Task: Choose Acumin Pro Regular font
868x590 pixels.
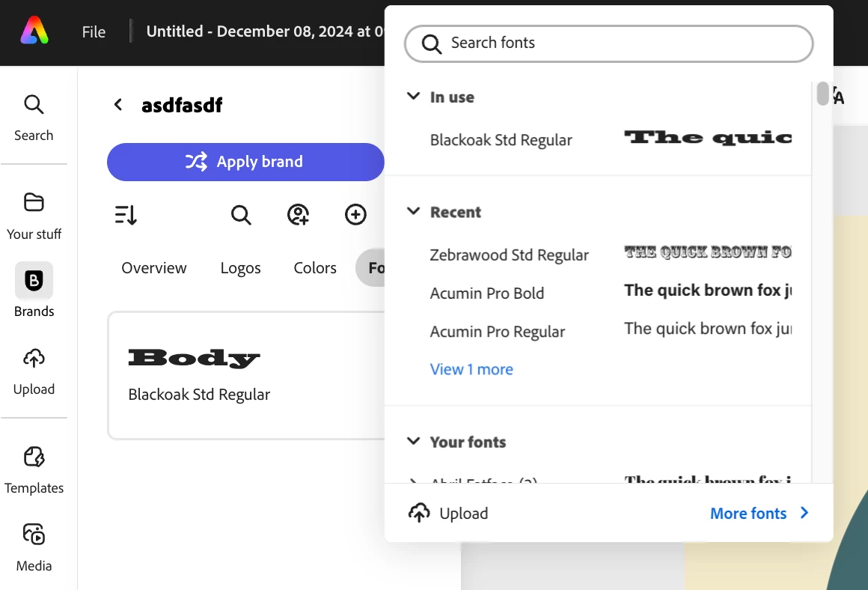Action: tap(498, 331)
